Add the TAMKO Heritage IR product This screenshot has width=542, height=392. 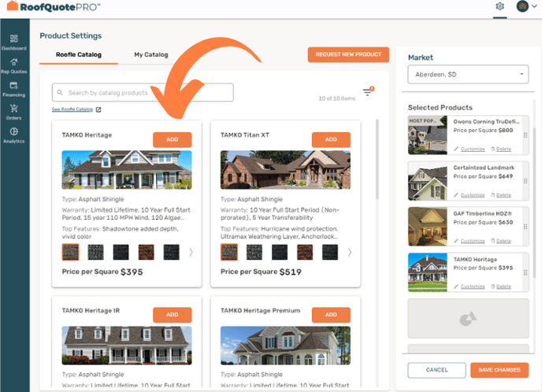tap(173, 315)
